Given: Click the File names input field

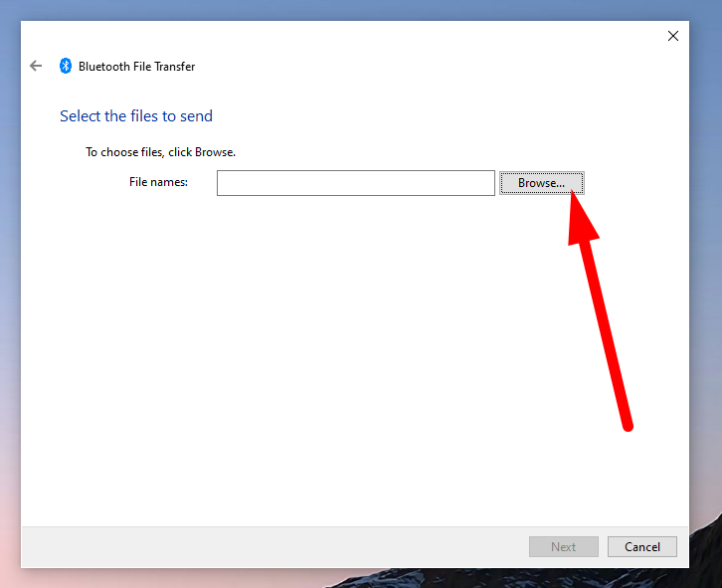Looking at the screenshot, I should pos(356,183).
